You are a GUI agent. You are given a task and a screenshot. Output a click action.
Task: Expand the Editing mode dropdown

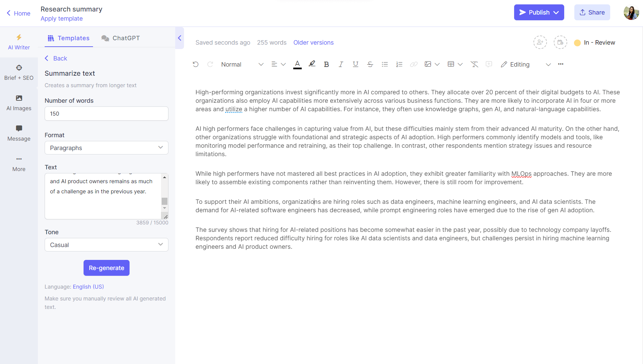click(x=526, y=64)
